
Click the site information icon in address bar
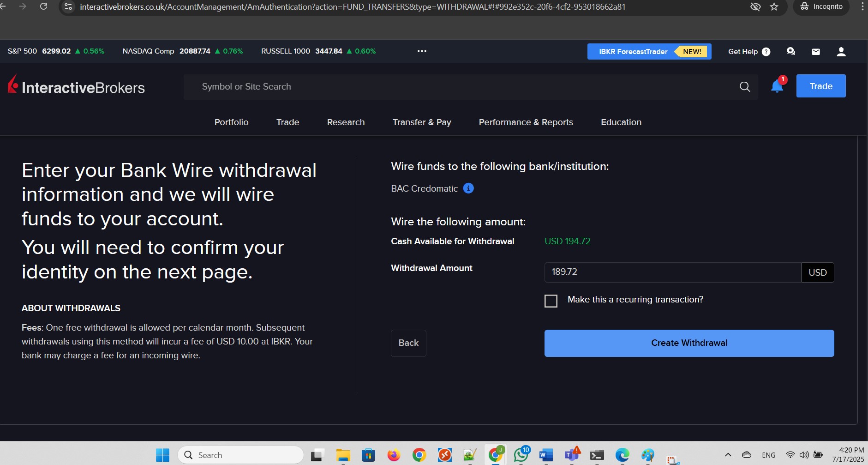coord(68,6)
